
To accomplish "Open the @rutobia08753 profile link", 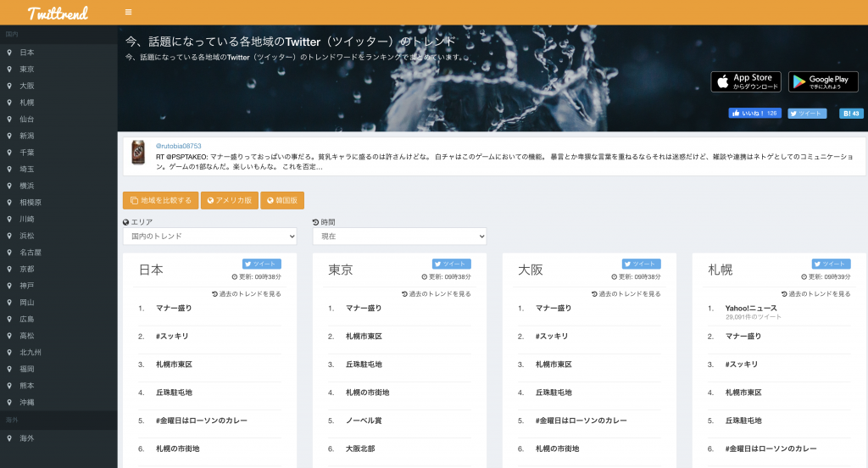I will coord(178,146).
